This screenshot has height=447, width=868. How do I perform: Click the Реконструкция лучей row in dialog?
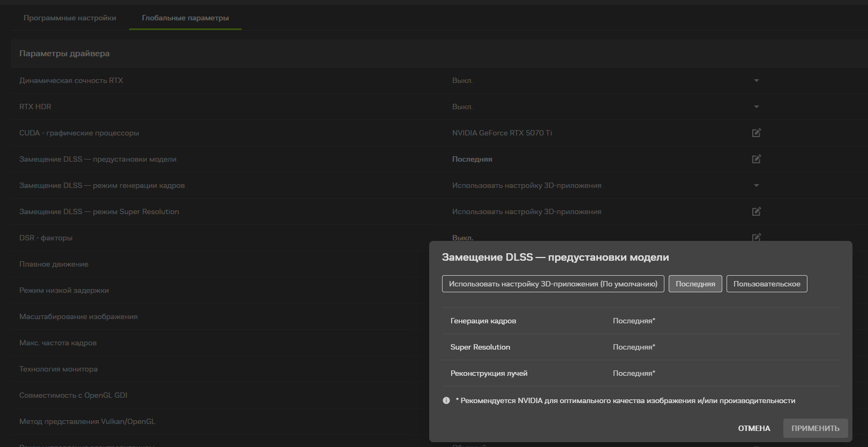coord(640,373)
